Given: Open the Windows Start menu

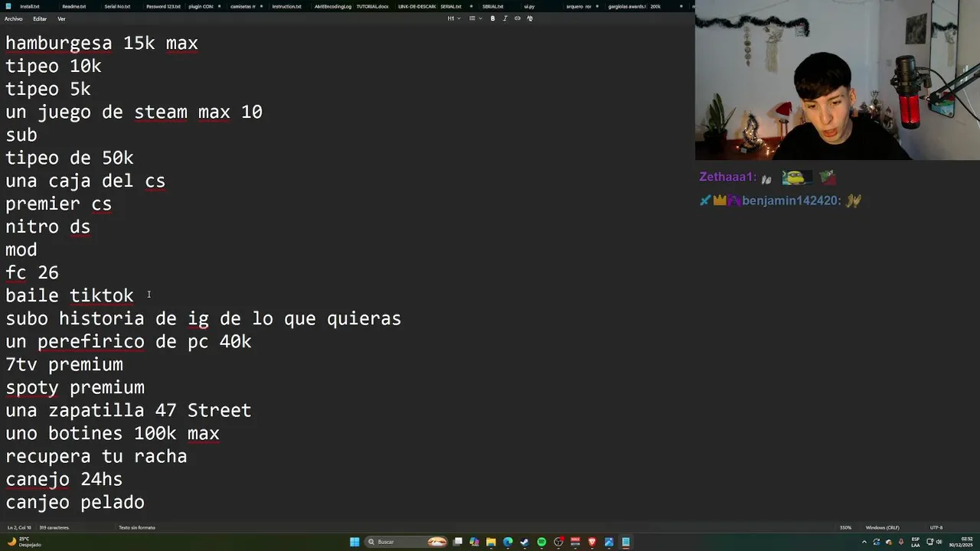Looking at the screenshot, I should [354, 542].
